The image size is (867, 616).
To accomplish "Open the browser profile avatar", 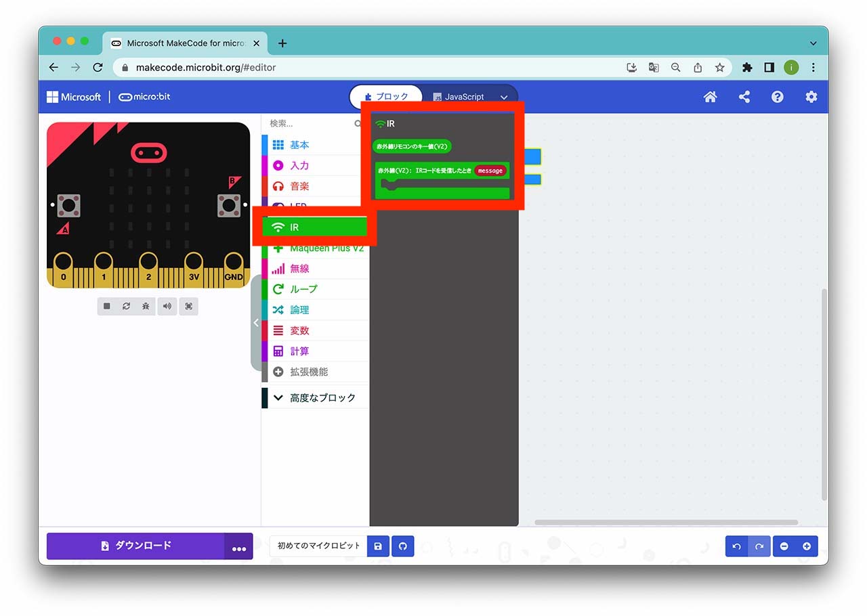I will [791, 67].
